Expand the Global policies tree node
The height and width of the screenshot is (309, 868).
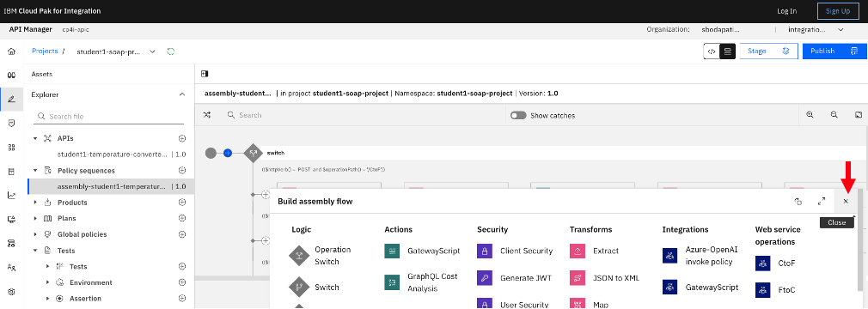click(x=35, y=234)
